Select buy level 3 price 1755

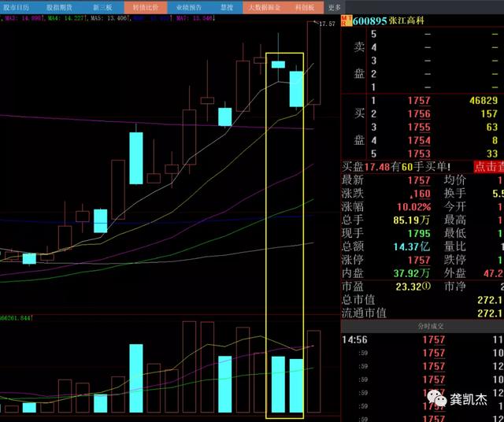(x=419, y=127)
